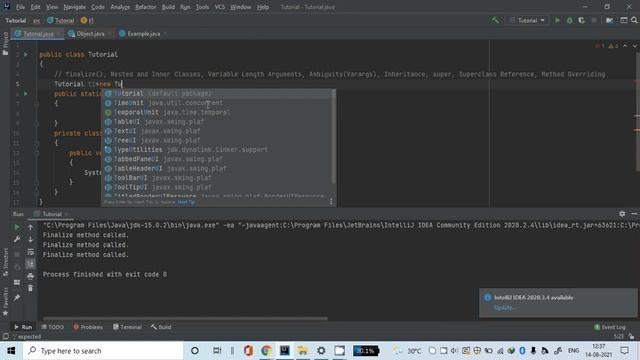Click the horizontal scrollbar of the Run console
The image size is (640, 360).
(185, 318)
